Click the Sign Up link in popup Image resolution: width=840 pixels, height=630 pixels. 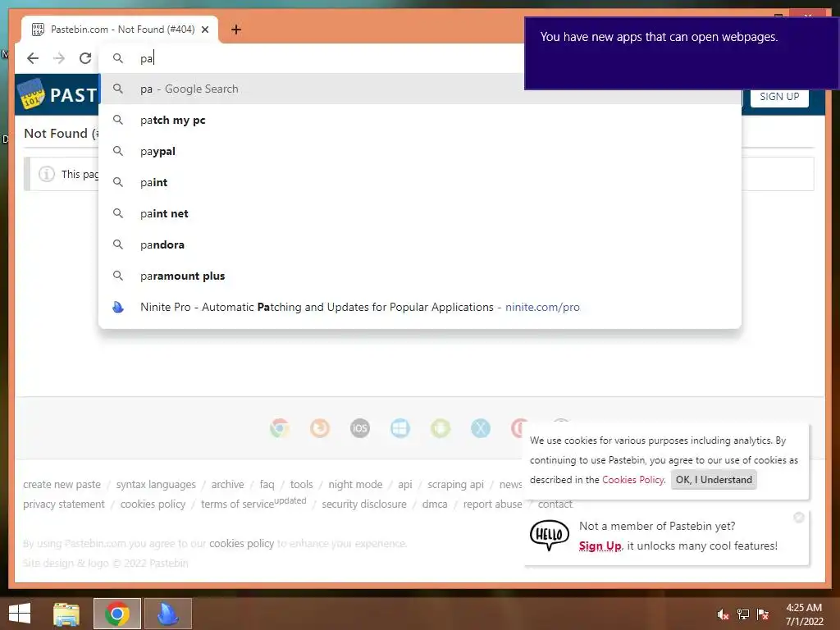point(600,546)
